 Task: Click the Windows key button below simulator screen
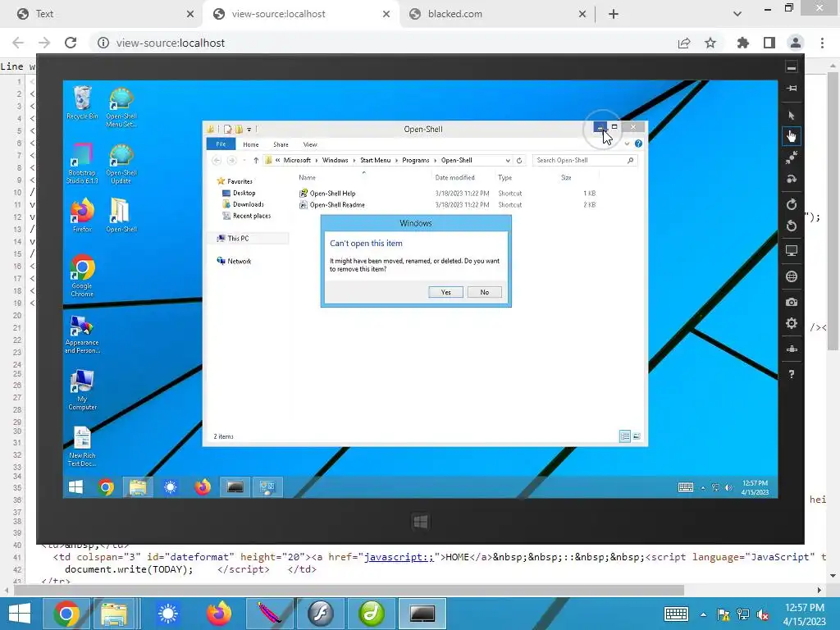click(x=421, y=521)
